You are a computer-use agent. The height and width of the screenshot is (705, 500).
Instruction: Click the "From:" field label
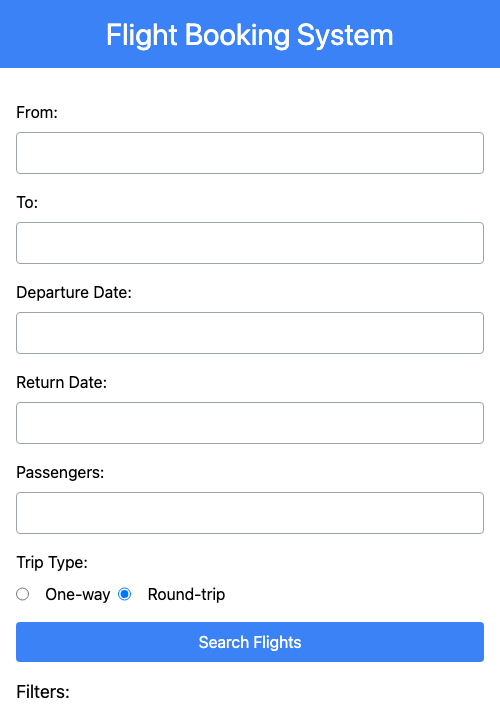[37, 112]
